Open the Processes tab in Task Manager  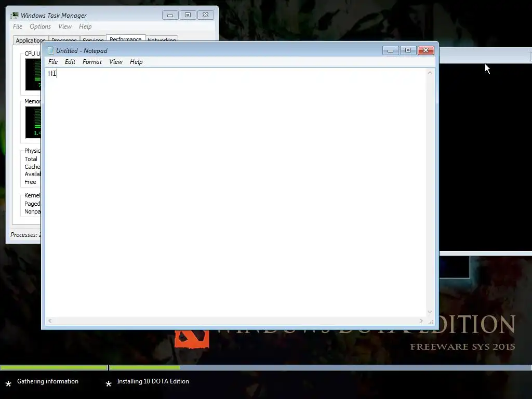tap(64, 39)
